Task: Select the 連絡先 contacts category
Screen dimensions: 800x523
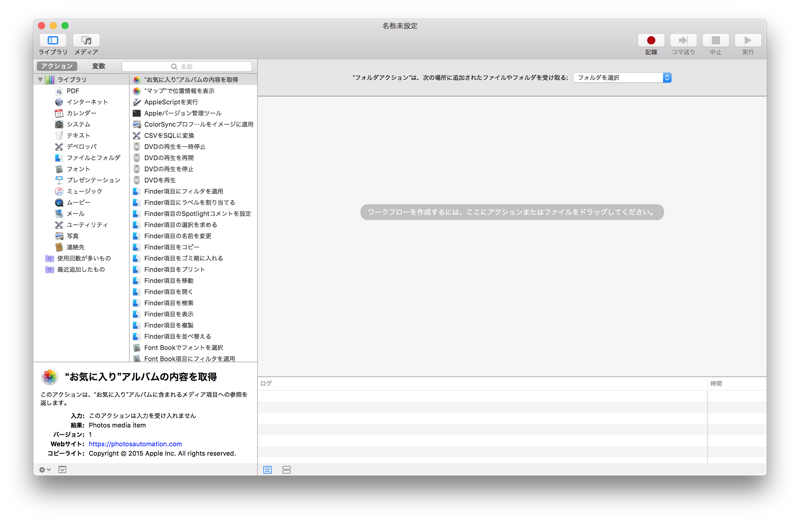Action: 70,247
